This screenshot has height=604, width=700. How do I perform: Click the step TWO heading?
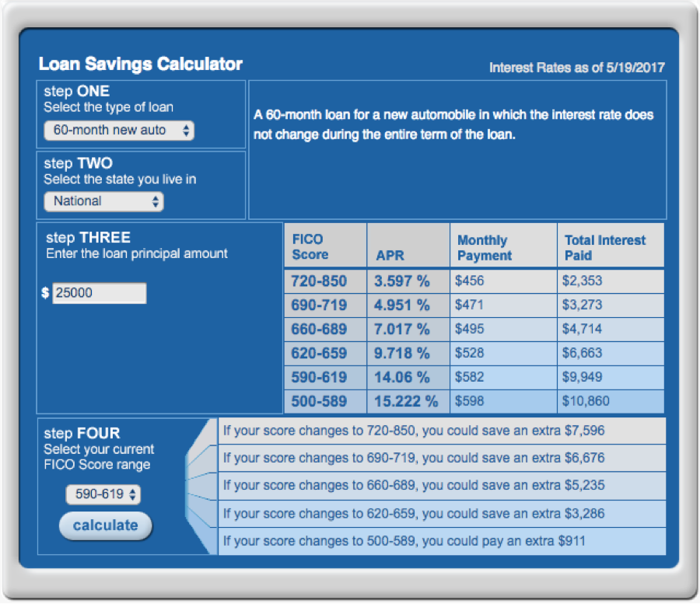click(x=78, y=163)
